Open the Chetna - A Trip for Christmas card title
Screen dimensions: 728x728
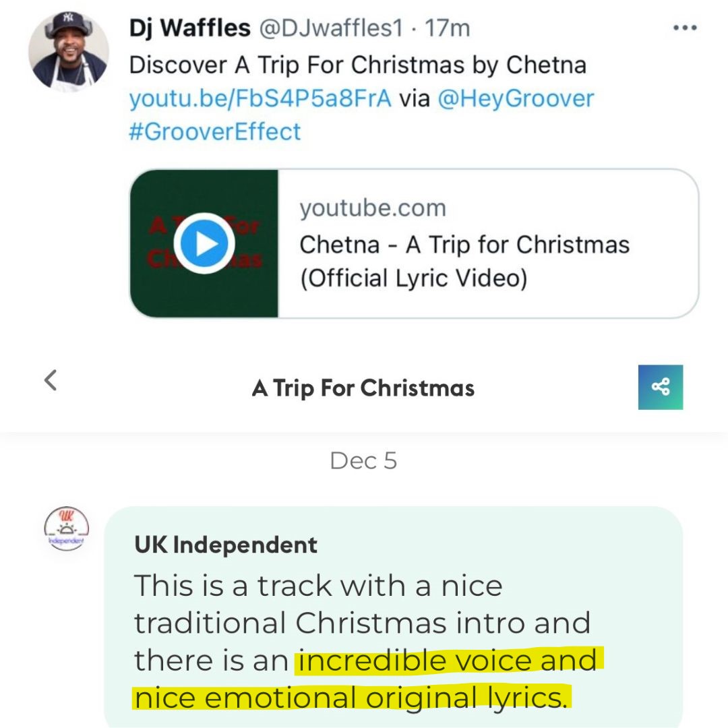[464, 262]
